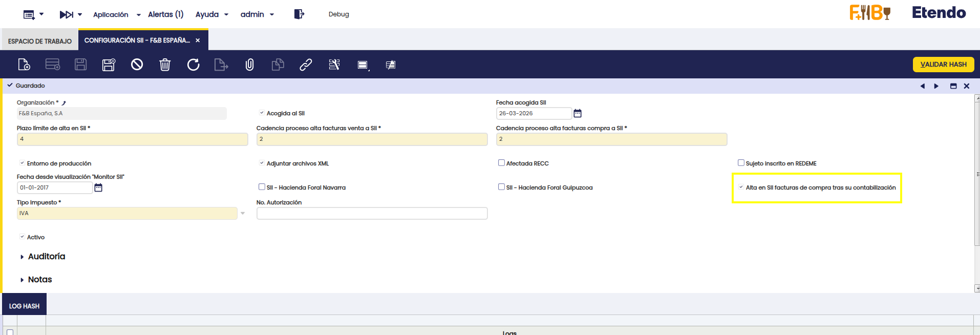Click the new document toolbar icon
Screen dimensions: 980x335
[24, 65]
